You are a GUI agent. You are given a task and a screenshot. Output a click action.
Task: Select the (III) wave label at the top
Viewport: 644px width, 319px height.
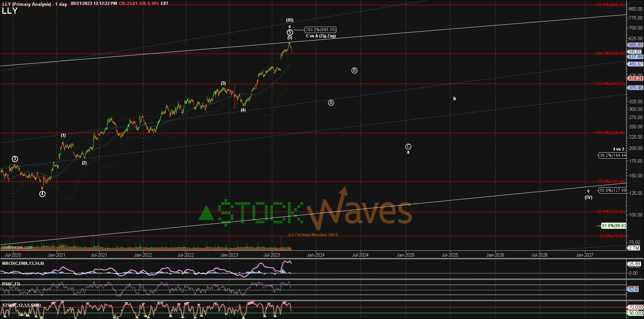point(290,20)
